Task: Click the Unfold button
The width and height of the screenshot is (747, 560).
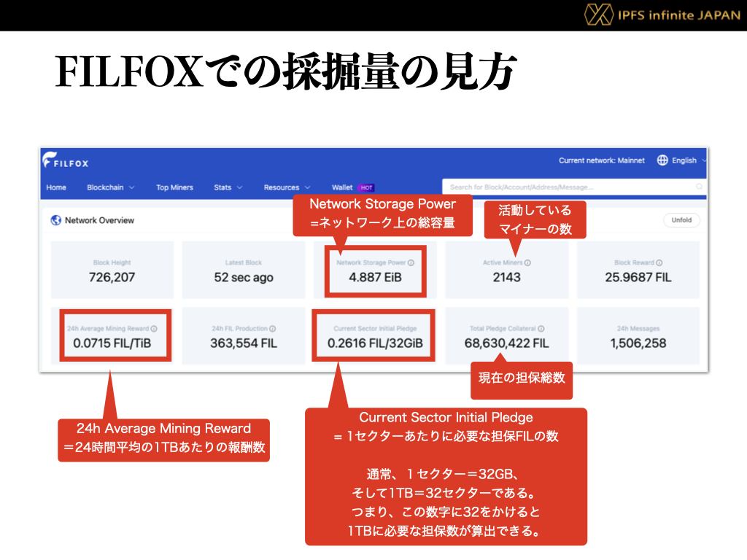Action: 681,220
